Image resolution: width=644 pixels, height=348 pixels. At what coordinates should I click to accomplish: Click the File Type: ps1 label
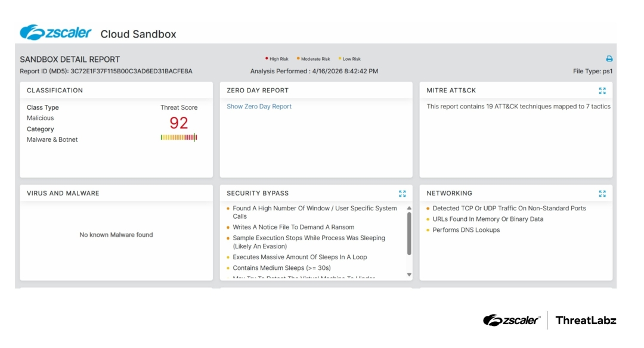[593, 71]
